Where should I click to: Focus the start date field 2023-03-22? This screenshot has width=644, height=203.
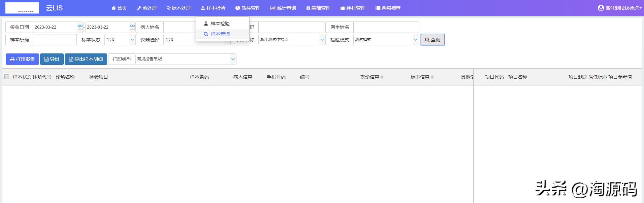(55, 27)
